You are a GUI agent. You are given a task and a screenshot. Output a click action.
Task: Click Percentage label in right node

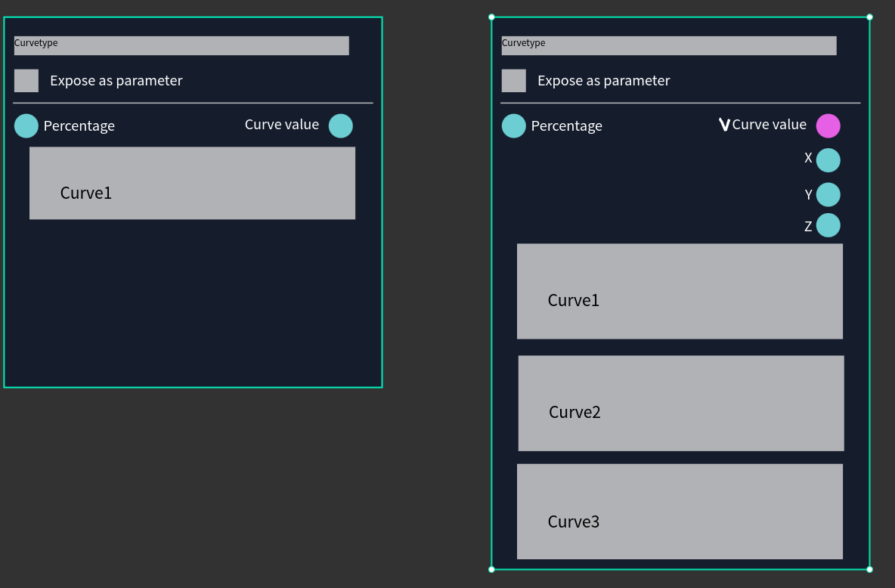tap(567, 125)
